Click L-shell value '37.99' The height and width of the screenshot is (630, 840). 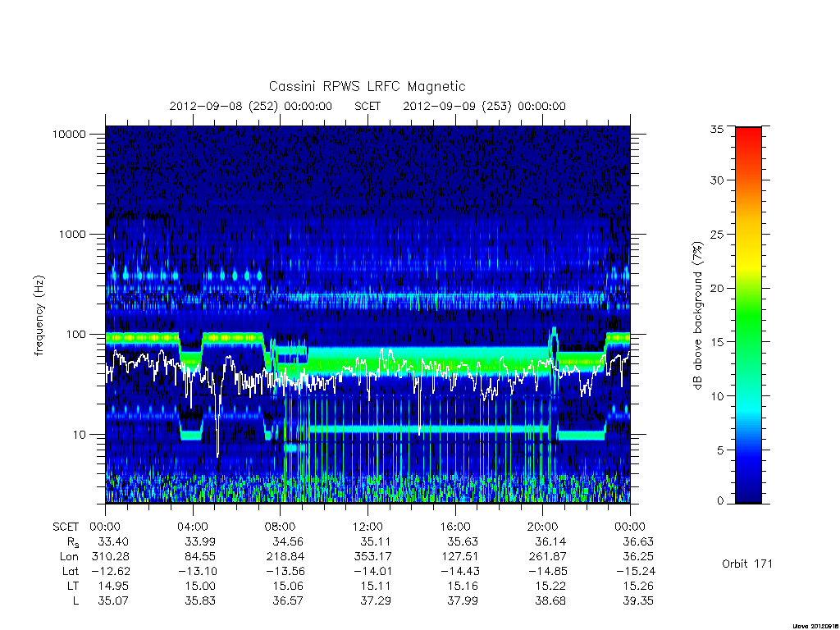[x=463, y=601]
